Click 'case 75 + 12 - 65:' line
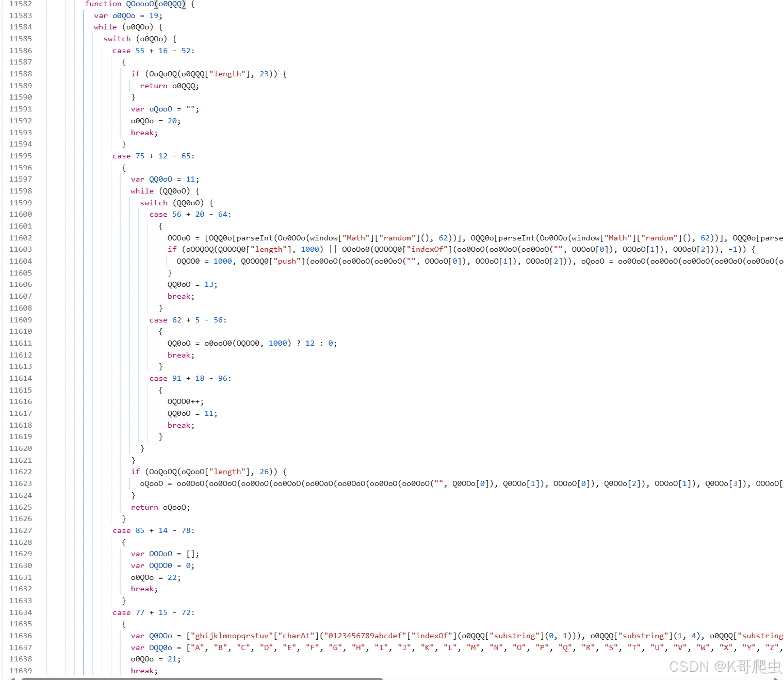784x680 pixels. [153, 156]
